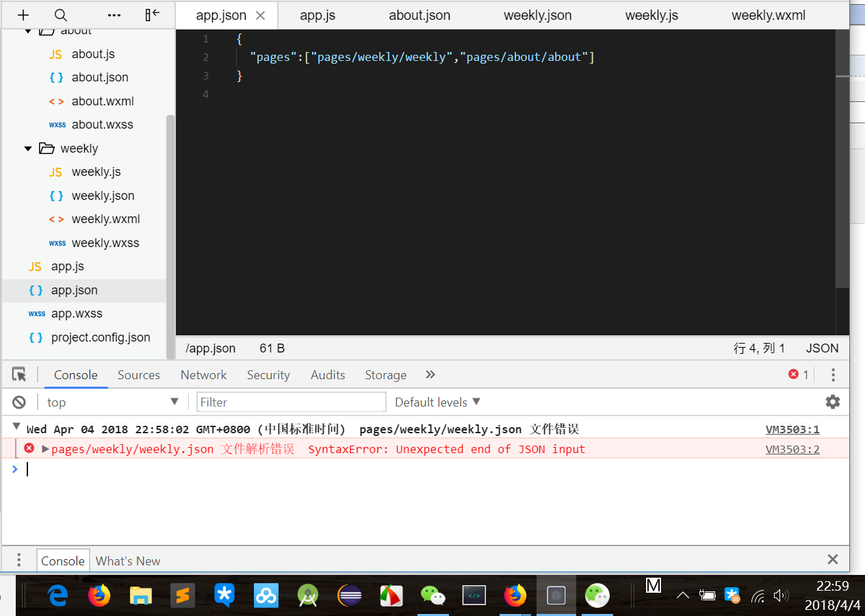Open Firefox from the Windows taskbar
865x616 pixels.
99,595
